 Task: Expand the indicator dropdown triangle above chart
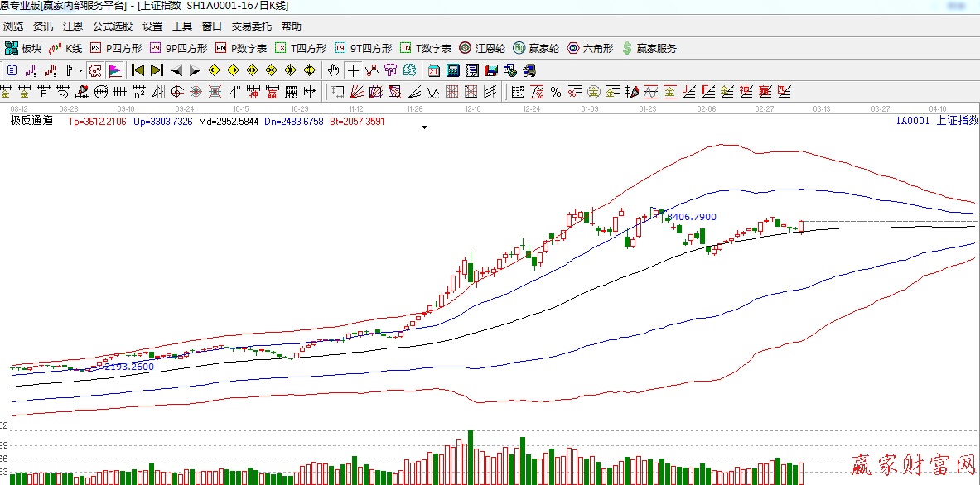coord(424,127)
